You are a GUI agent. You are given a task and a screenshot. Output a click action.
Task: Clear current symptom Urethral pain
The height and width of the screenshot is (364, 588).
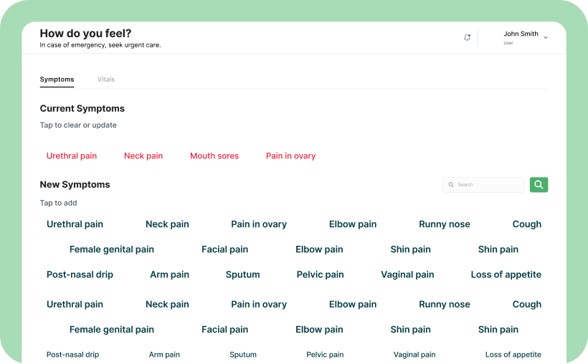point(72,156)
